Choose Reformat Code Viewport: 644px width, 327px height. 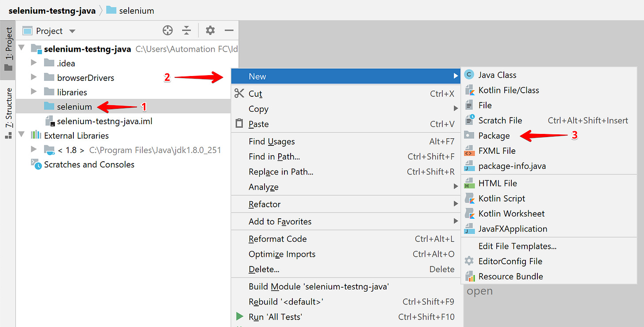pos(346,239)
